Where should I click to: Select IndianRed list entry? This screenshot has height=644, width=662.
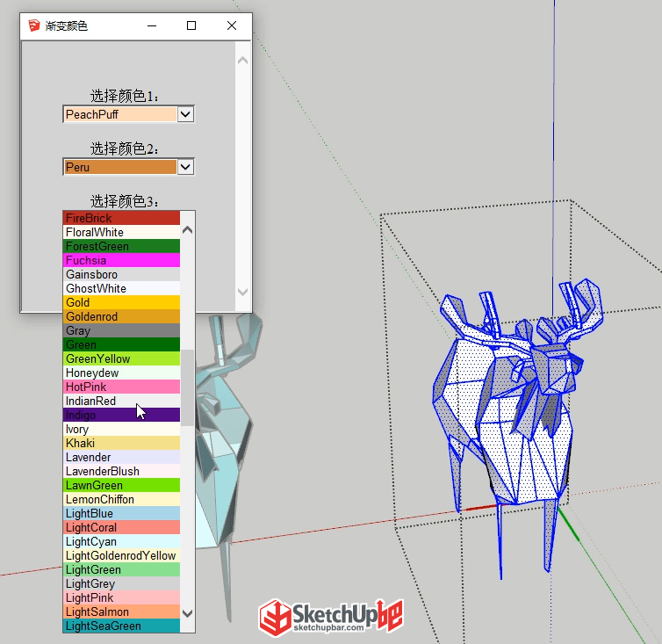[x=121, y=401]
